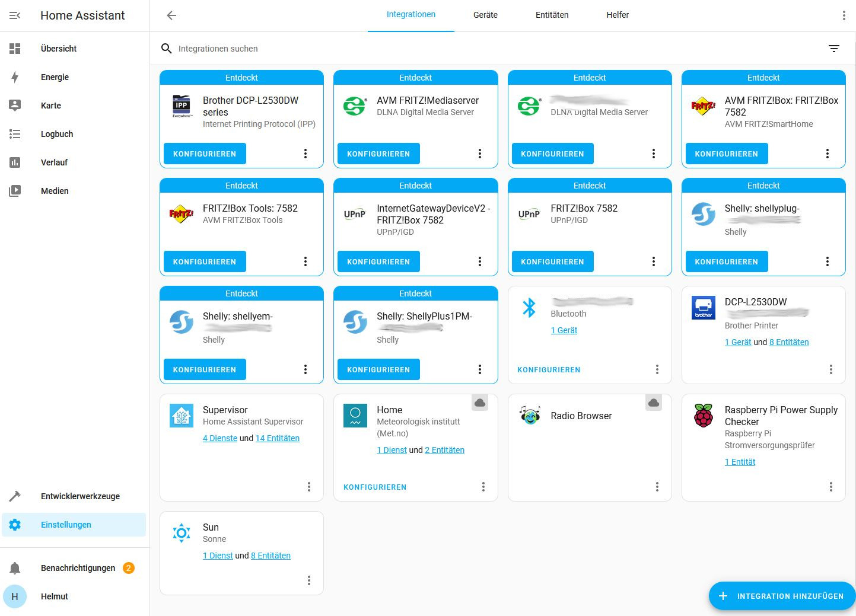Add integration with Integration hinzufügen button
This screenshot has height=616, width=856.
coord(782,596)
